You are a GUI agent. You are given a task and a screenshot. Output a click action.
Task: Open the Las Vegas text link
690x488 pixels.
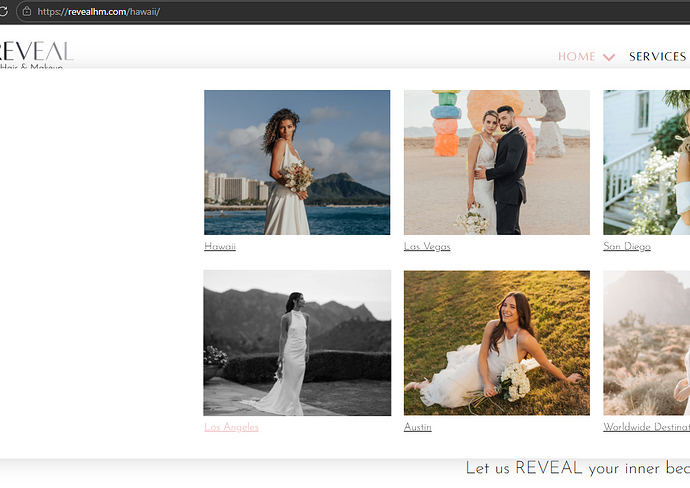(427, 246)
